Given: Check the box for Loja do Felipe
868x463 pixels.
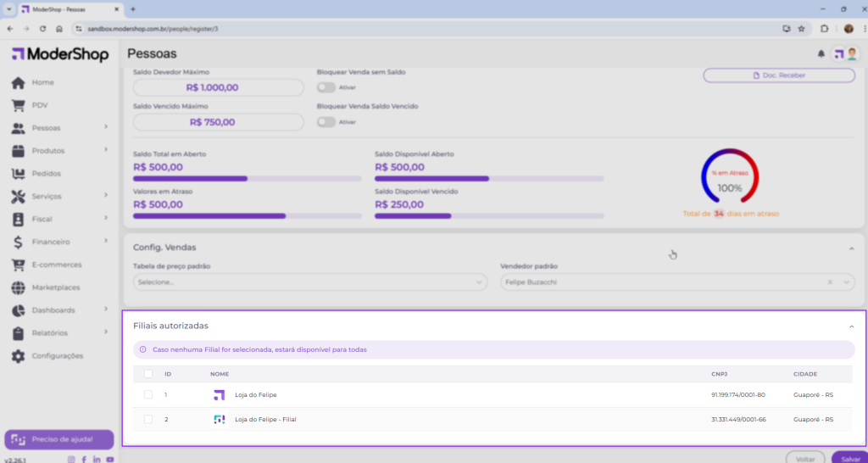Looking at the screenshot, I should click(x=148, y=395).
